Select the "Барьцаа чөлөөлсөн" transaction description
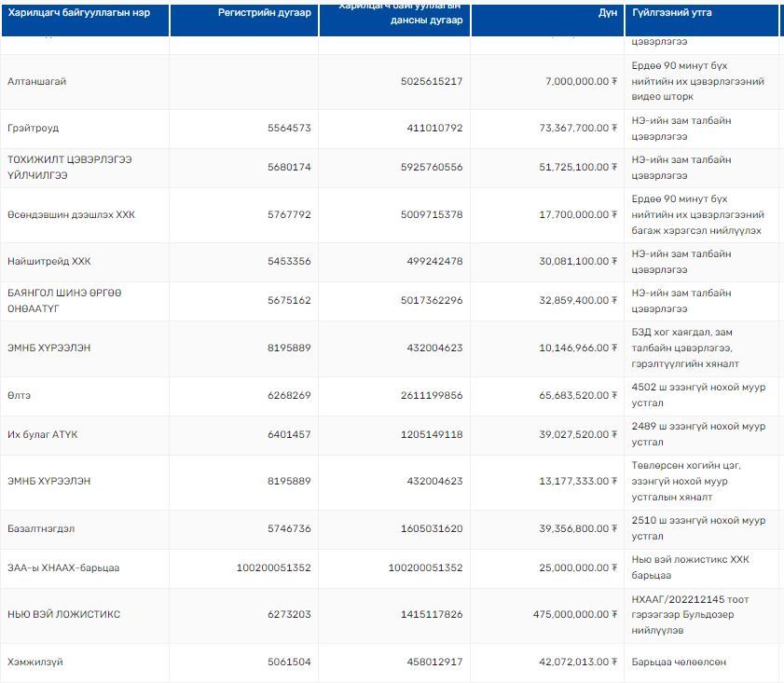Image resolution: width=784 pixels, height=683 pixels. pyautogui.click(x=679, y=662)
